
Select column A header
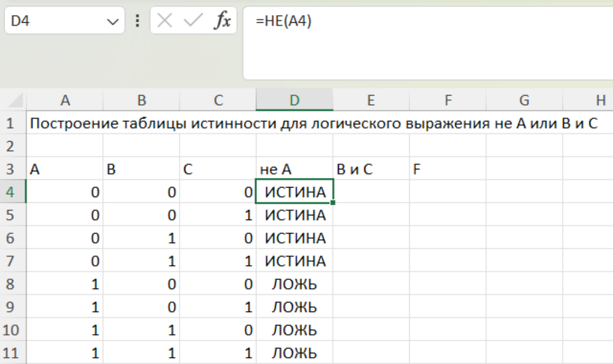[64, 101]
